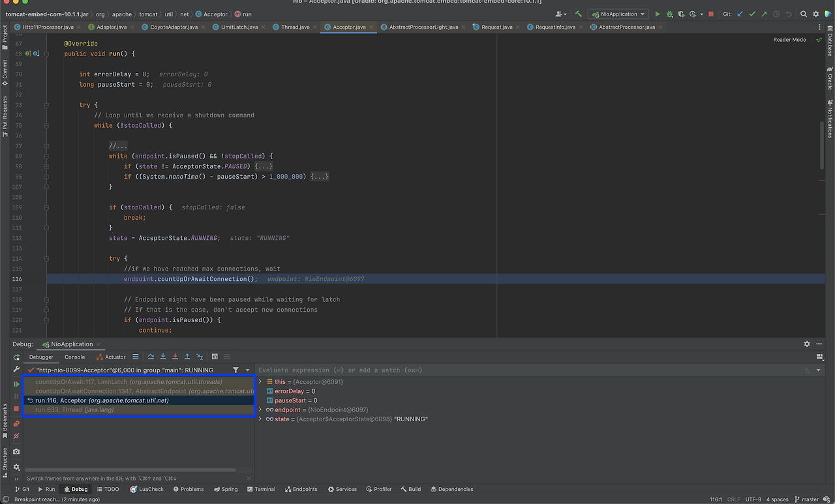The width and height of the screenshot is (835, 504).
Task: Toggle the Pull Requests tool window stripe
Action: 5,117
